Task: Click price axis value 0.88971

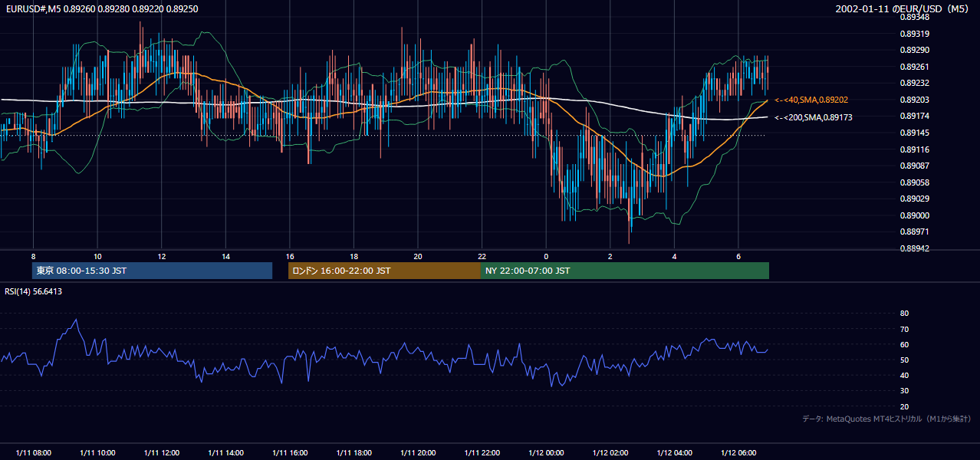Action: click(x=915, y=232)
